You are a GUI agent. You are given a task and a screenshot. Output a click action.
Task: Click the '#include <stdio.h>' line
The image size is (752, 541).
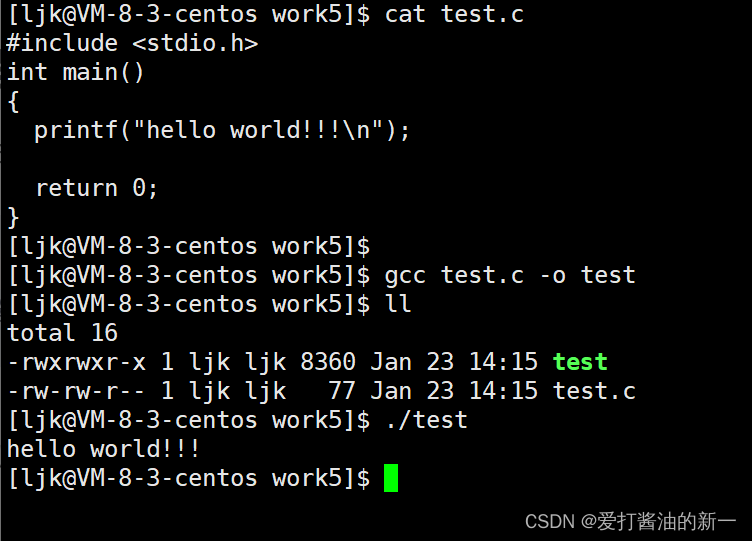132,43
